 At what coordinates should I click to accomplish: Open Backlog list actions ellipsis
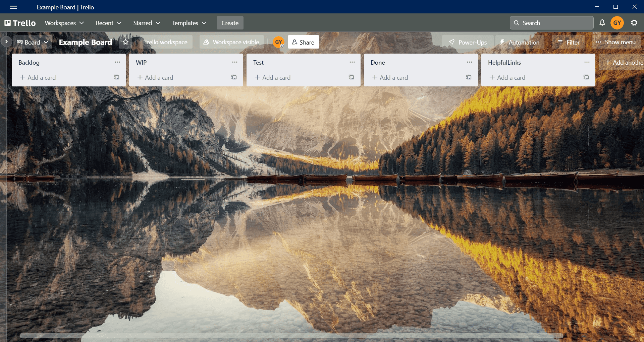pos(117,62)
